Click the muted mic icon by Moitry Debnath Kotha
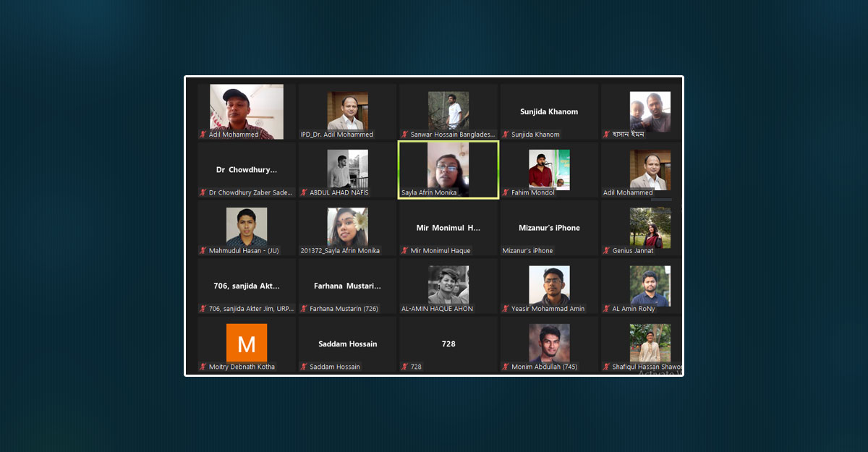The image size is (868, 452). (x=203, y=367)
